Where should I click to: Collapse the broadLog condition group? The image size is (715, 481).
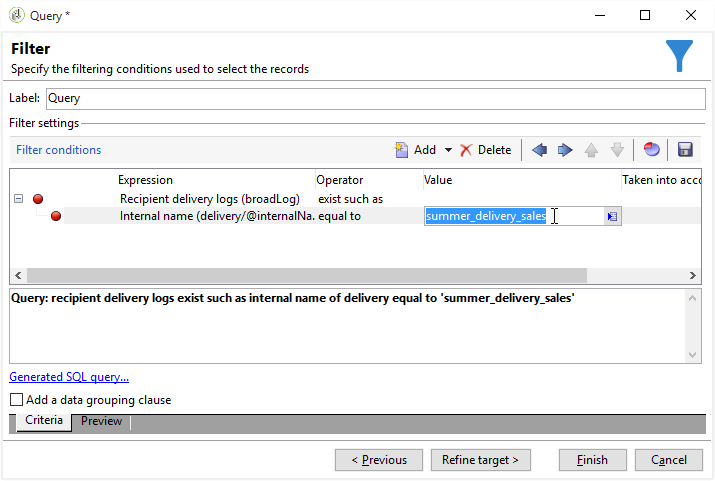click(x=18, y=199)
